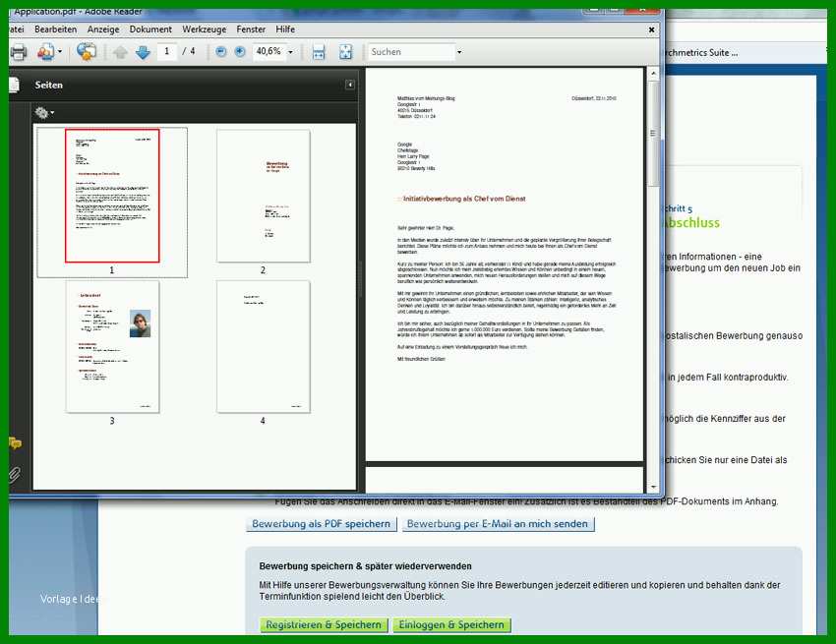Zoom out with the minus magnifier icon
The height and width of the screenshot is (644, 836).
pos(220,52)
